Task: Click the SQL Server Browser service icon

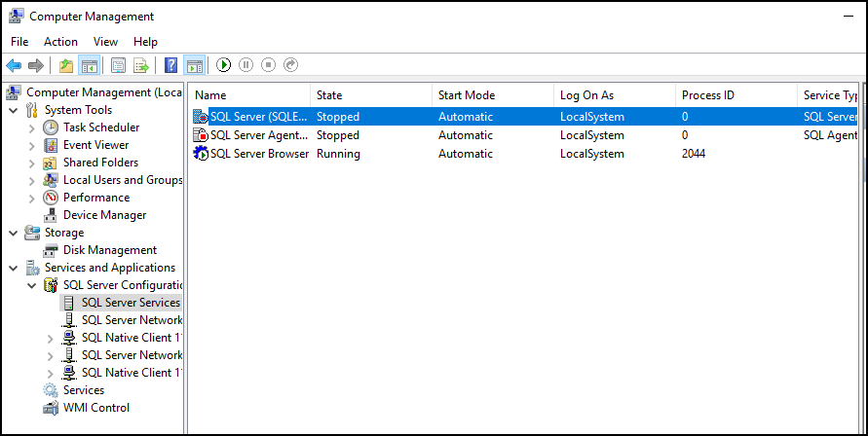Action: [x=201, y=154]
